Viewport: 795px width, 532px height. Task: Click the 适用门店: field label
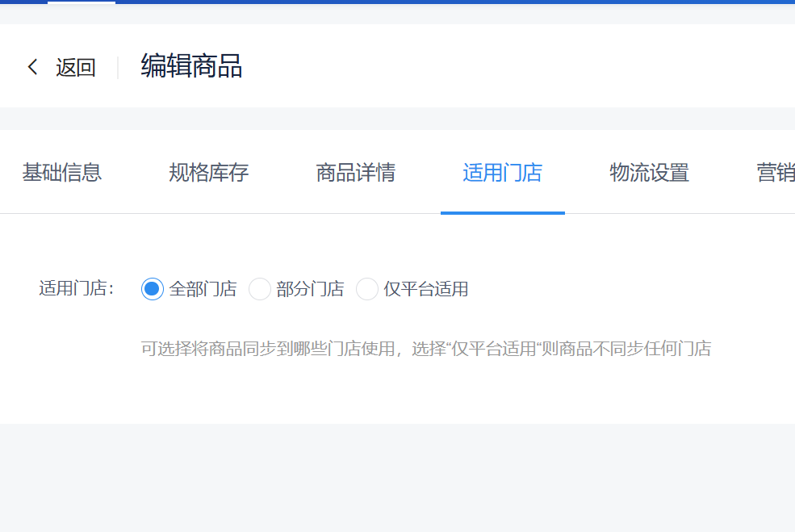77,288
